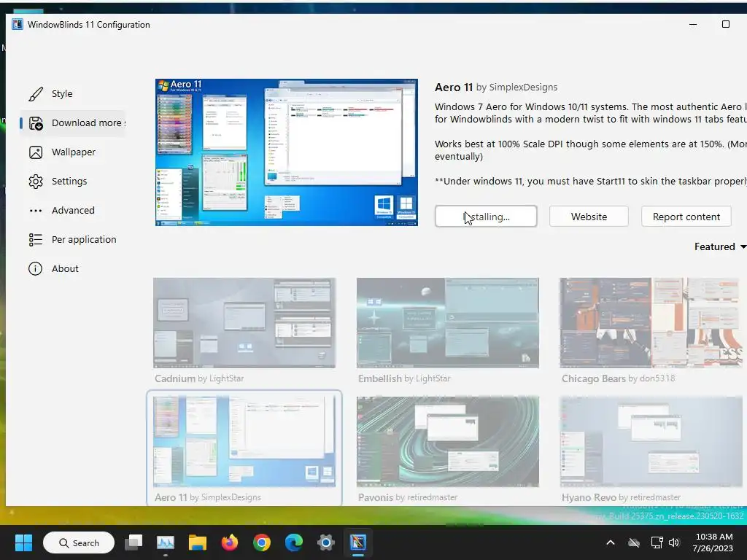Open the About page
This screenshot has width=747, height=560.
click(x=65, y=268)
